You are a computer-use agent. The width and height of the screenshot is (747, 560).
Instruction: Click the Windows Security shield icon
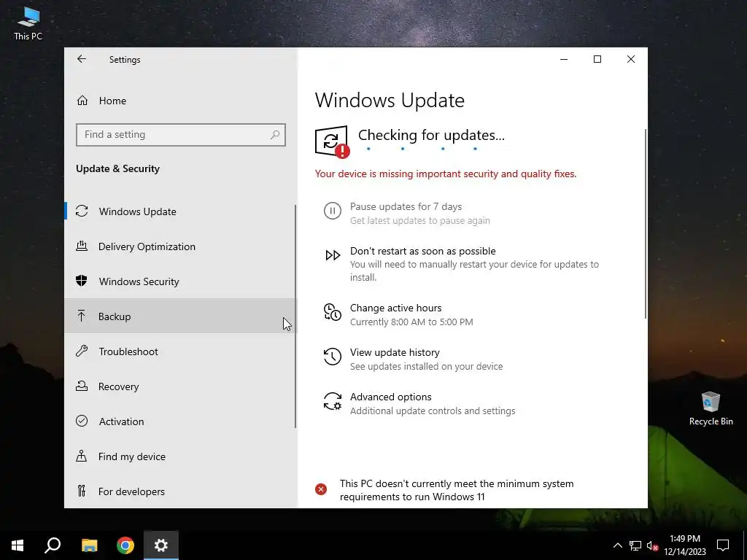coord(82,281)
